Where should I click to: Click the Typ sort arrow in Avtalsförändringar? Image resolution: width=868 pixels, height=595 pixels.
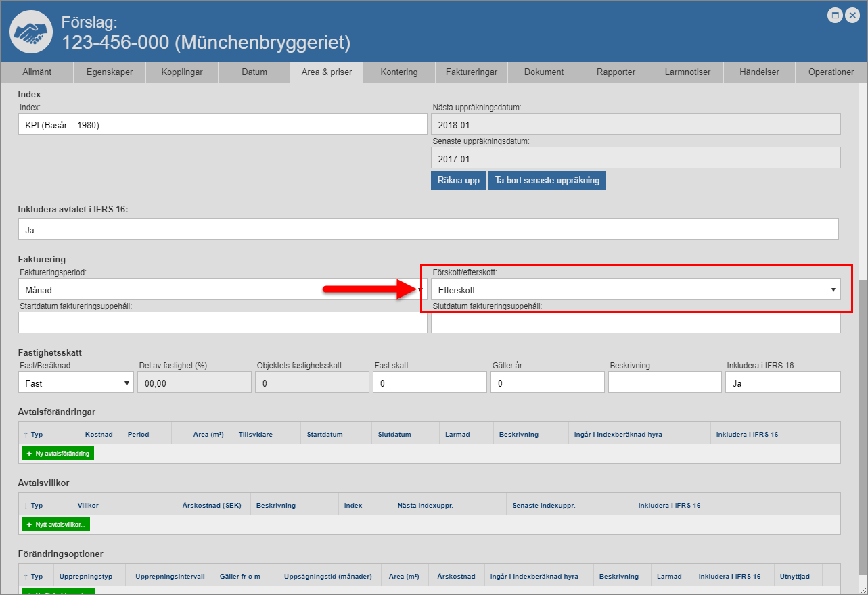pos(26,434)
